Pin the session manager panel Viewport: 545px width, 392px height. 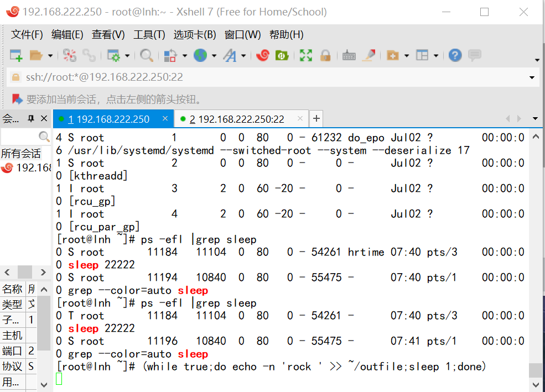point(31,119)
